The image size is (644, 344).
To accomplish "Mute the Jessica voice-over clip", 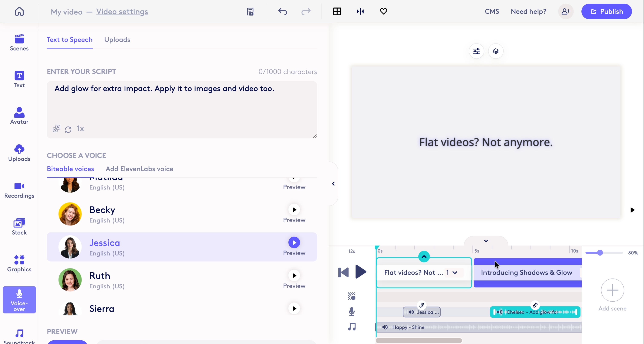I will tap(411, 312).
